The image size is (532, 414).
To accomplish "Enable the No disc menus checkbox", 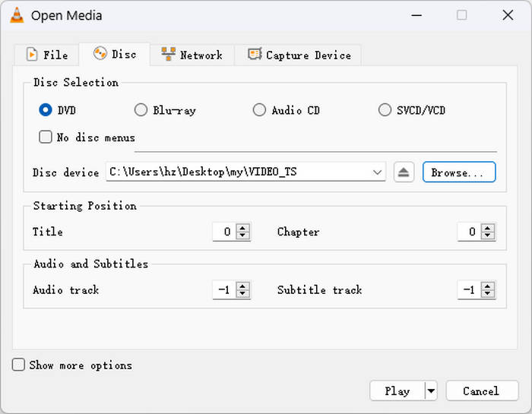I will tap(46, 137).
